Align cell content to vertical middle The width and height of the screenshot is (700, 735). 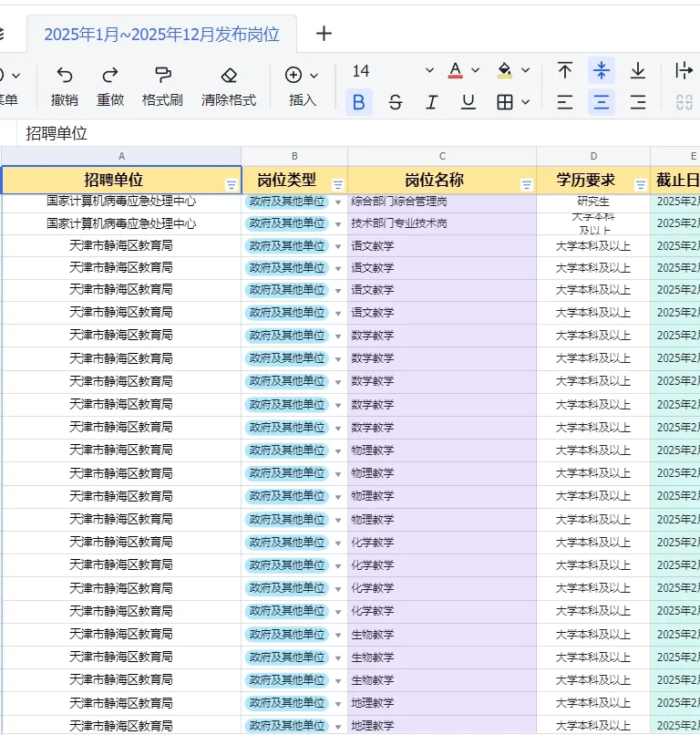coord(602,70)
